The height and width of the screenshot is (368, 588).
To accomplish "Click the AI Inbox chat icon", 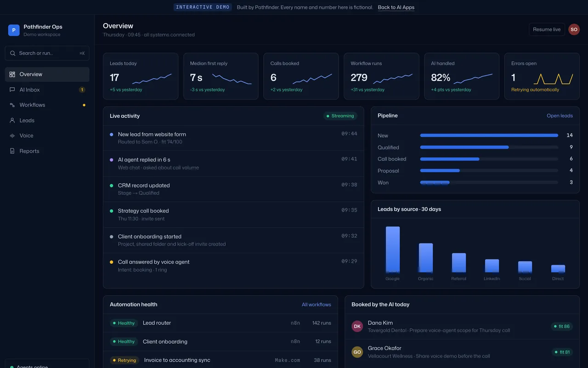I will click(x=12, y=90).
